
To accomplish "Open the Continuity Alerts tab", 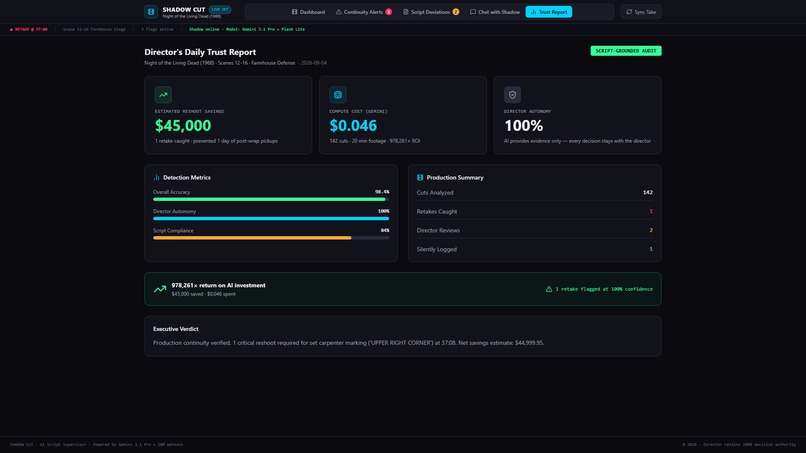I will pyautogui.click(x=364, y=12).
